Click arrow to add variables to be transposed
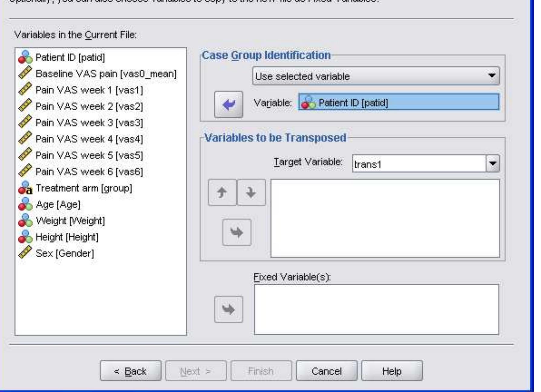Image resolution: width=541 pixels, height=392 pixels. (237, 232)
